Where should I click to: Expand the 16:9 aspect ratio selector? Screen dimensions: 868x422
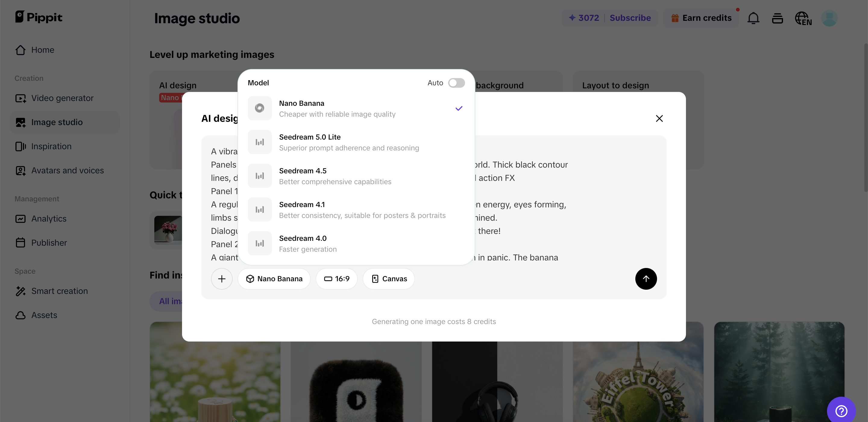tap(336, 279)
